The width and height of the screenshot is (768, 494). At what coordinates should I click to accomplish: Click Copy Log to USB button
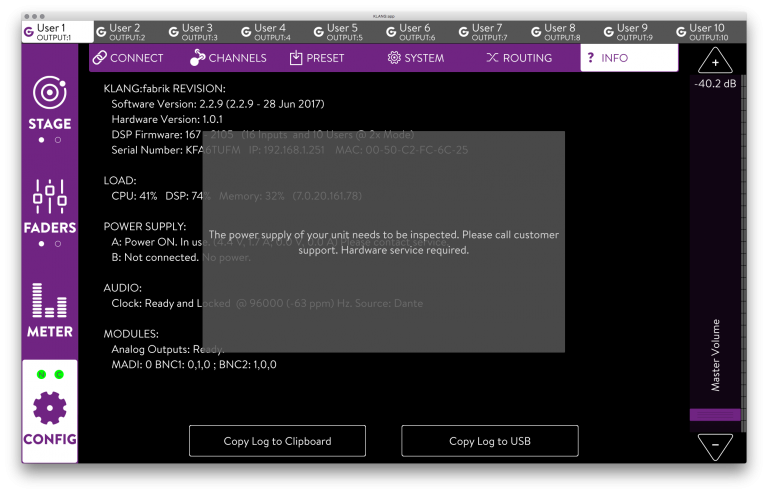click(490, 441)
